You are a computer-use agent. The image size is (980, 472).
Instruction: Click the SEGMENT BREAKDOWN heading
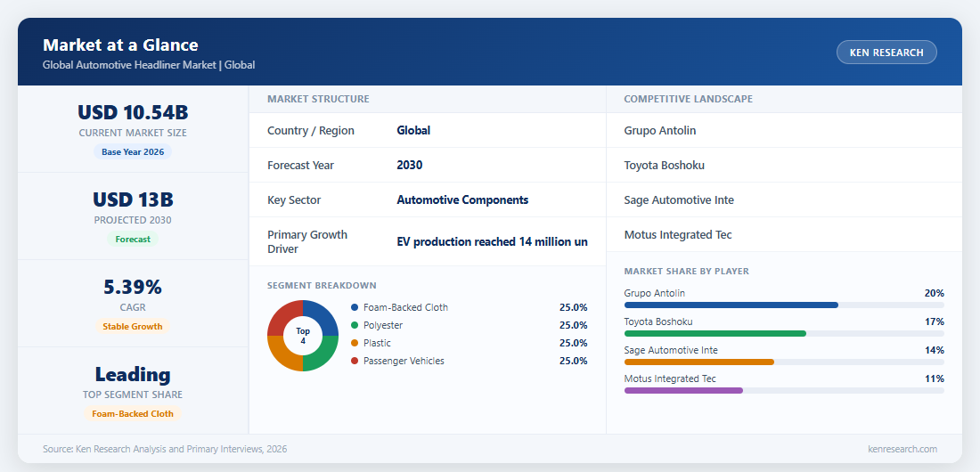click(322, 286)
